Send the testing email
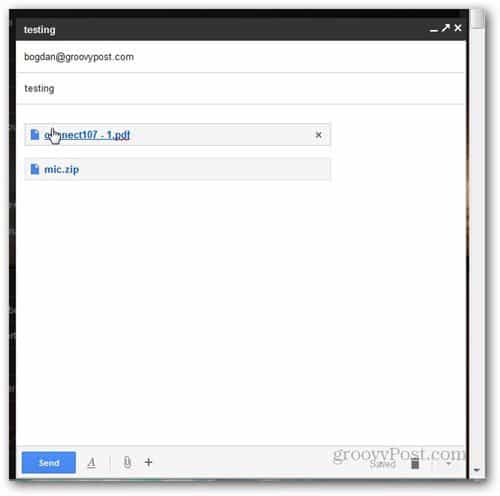The height and width of the screenshot is (496, 500). tap(49, 462)
